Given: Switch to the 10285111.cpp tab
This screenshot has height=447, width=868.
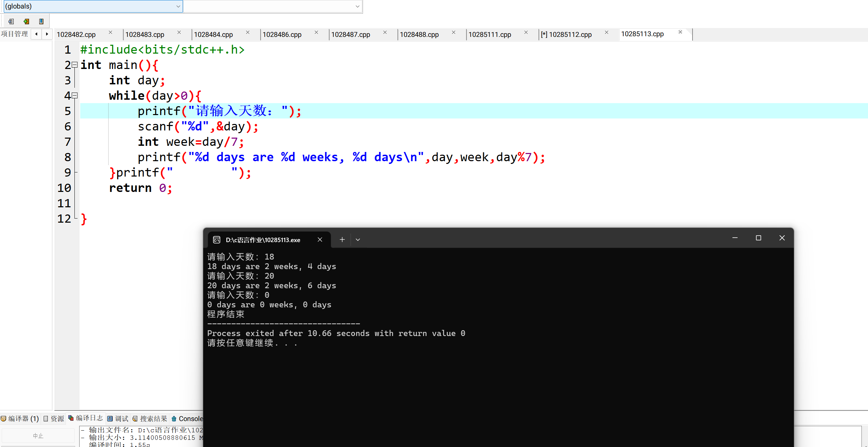Looking at the screenshot, I should (490, 34).
